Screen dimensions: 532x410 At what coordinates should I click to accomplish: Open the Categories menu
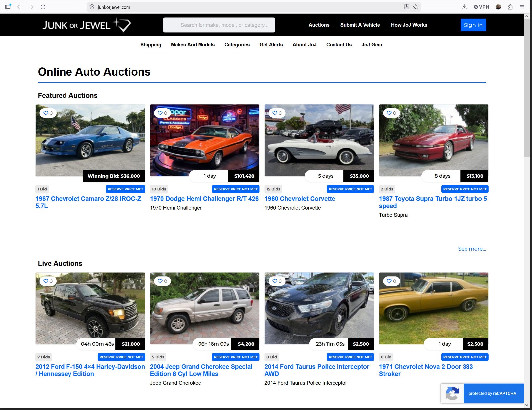coord(237,45)
